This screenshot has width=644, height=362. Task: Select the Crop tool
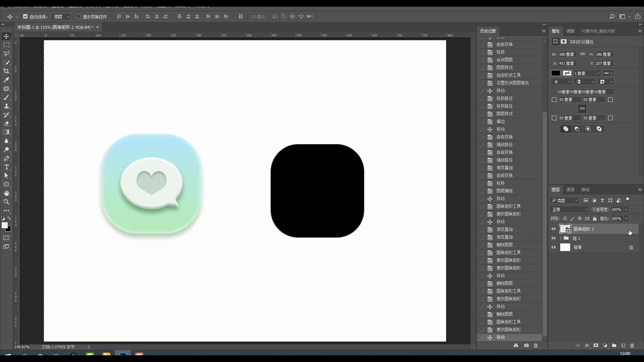pyautogui.click(x=6, y=71)
